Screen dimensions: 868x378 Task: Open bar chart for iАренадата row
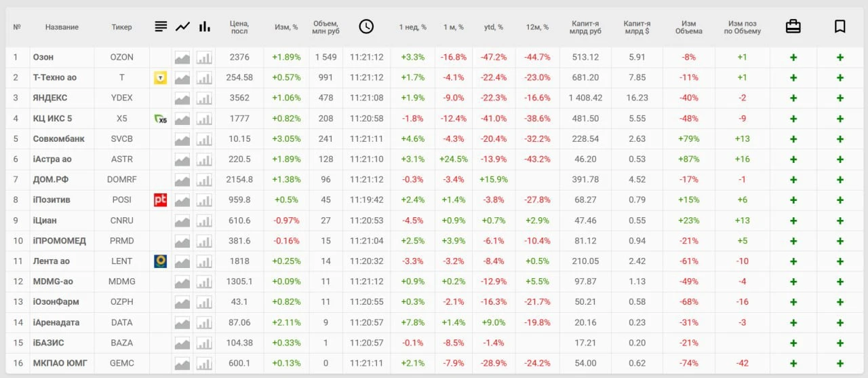click(204, 322)
